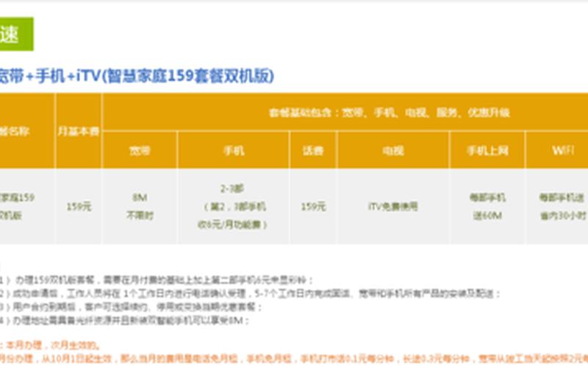Select the '电视' column header

(393, 151)
